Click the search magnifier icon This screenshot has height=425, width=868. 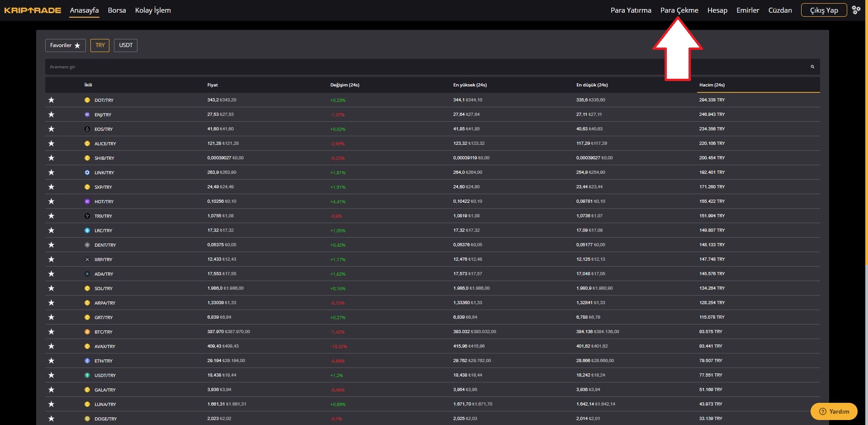[812, 67]
